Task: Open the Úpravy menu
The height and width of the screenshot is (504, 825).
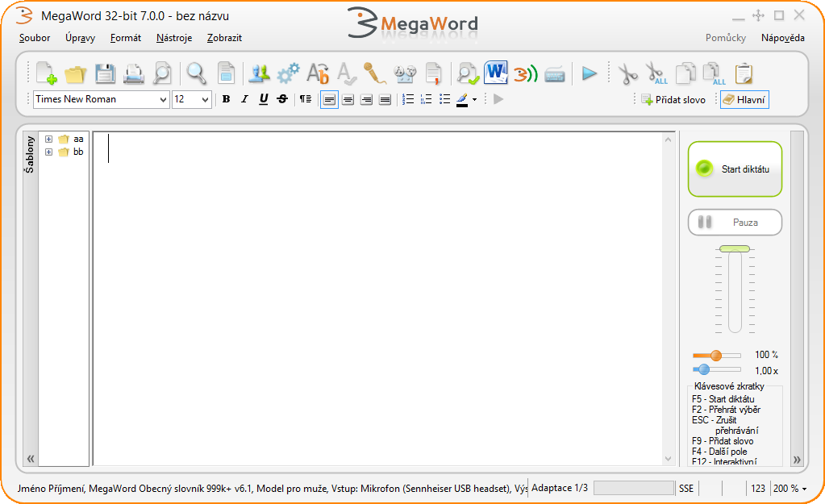Action: click(x=80, y=38)
